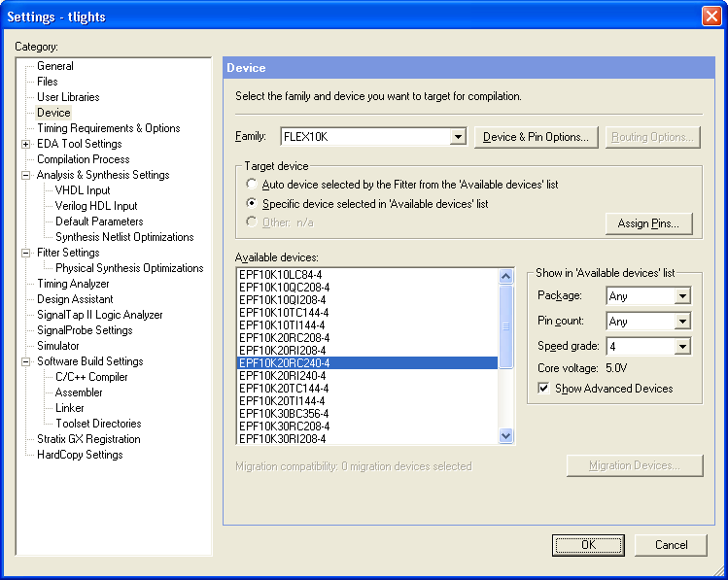The width and height of the screenshot is (728, 580).
Task: Cancel the Settings dialog
Action: pos(671,545)
